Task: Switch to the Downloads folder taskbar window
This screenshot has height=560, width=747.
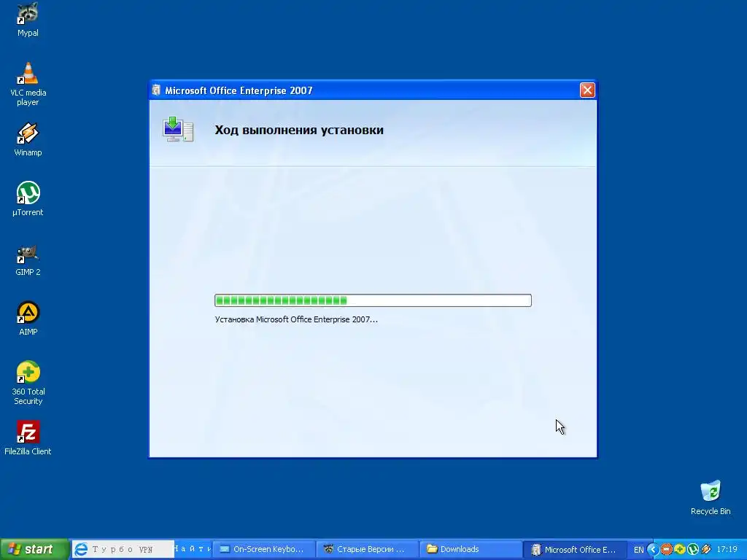Action: [x=471, y=549]
